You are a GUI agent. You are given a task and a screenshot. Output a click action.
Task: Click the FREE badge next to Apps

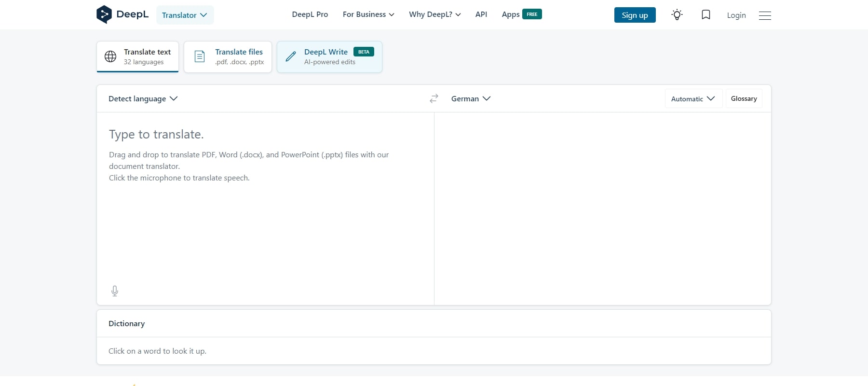point(532,14)
